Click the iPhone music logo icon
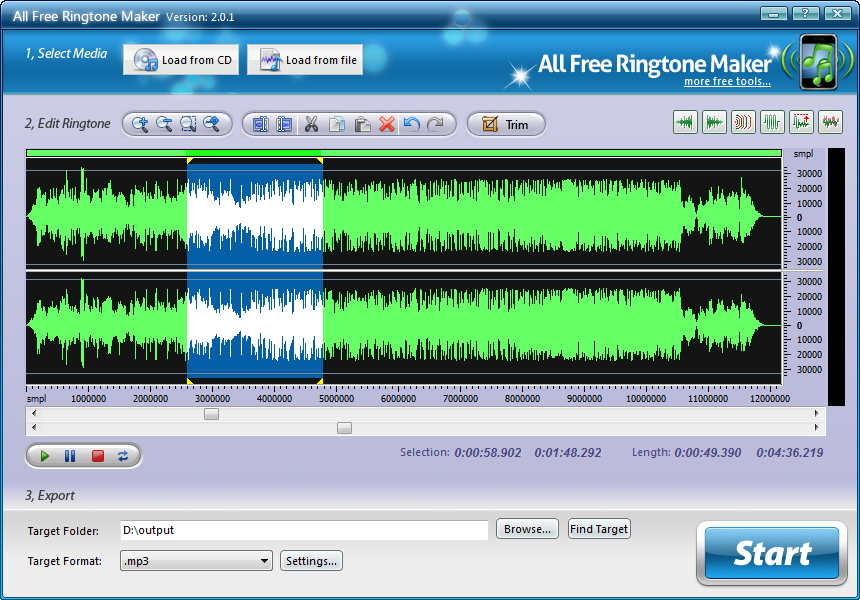 click(819, 61)
